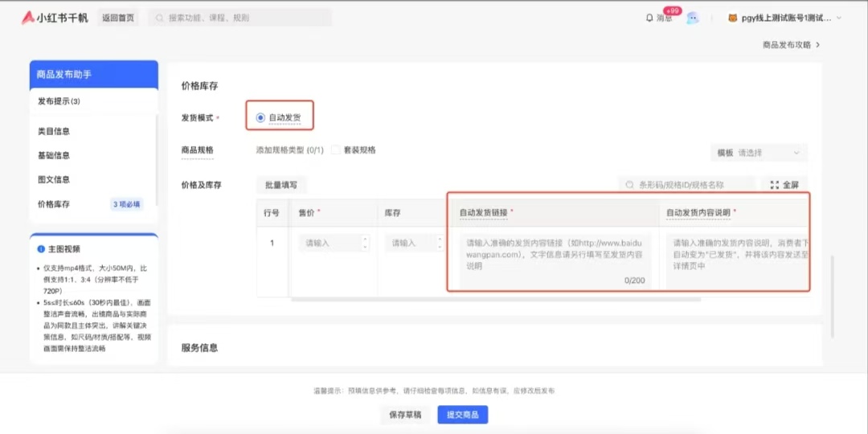This screenshot has height=434, width=868.
Task: Click the 发货模式 label
Action: coord(198,118)
